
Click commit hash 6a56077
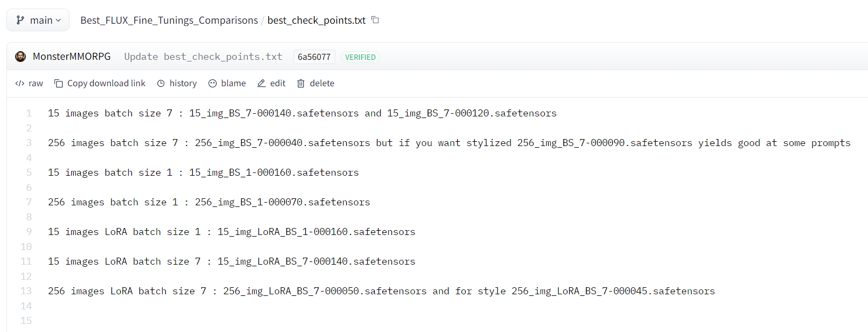[314, 57]
